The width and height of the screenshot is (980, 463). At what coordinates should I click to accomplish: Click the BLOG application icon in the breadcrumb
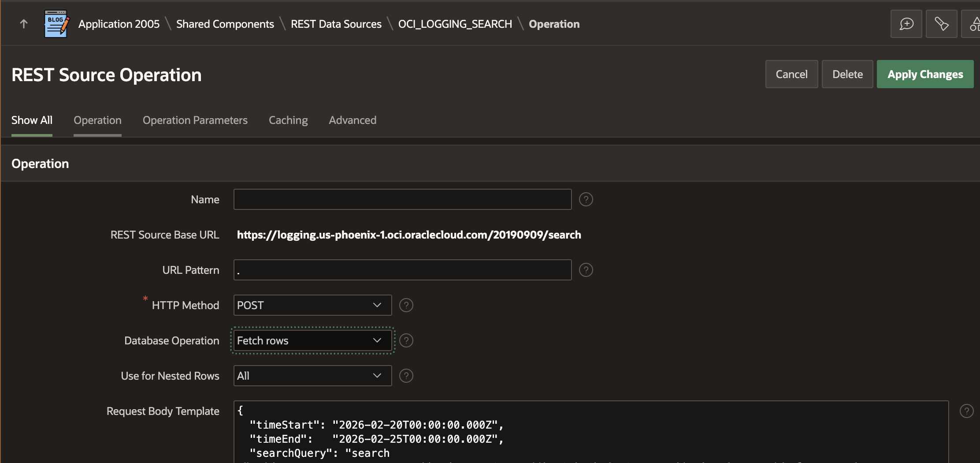[x=55, y=23]
